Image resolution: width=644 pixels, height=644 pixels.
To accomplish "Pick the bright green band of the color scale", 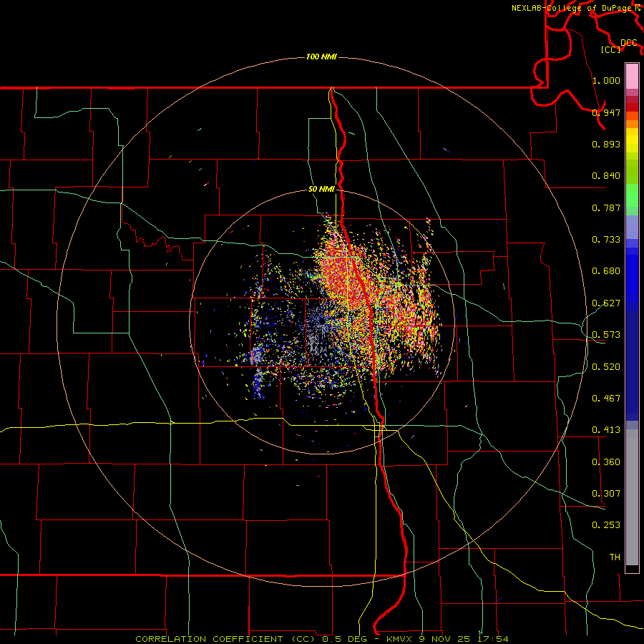I will (x=632, y=195).
